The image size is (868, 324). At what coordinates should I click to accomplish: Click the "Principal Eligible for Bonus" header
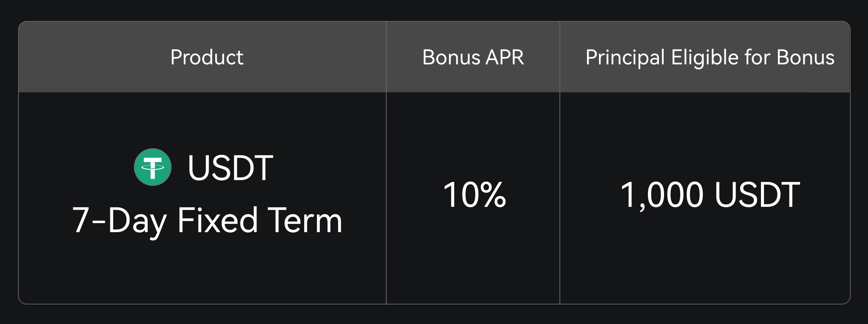pos(710,57)
